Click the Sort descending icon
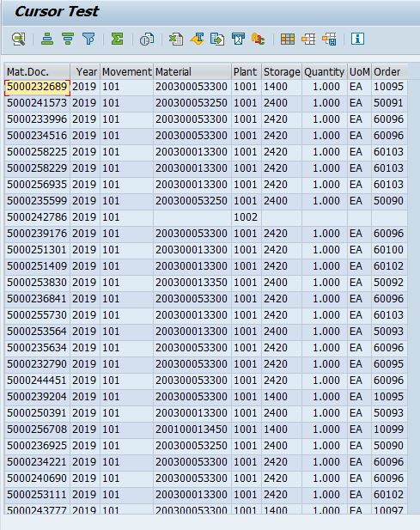Screen dimensions: 420x530 [68, 39]
